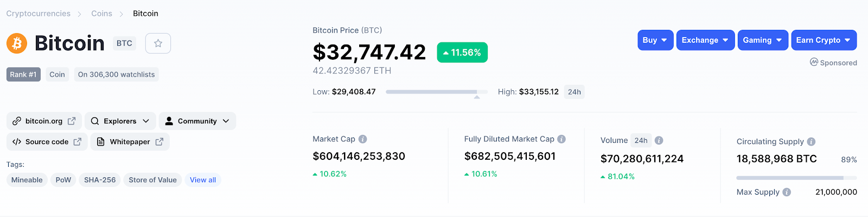
Task: Click View all tags
Action: 203,180
